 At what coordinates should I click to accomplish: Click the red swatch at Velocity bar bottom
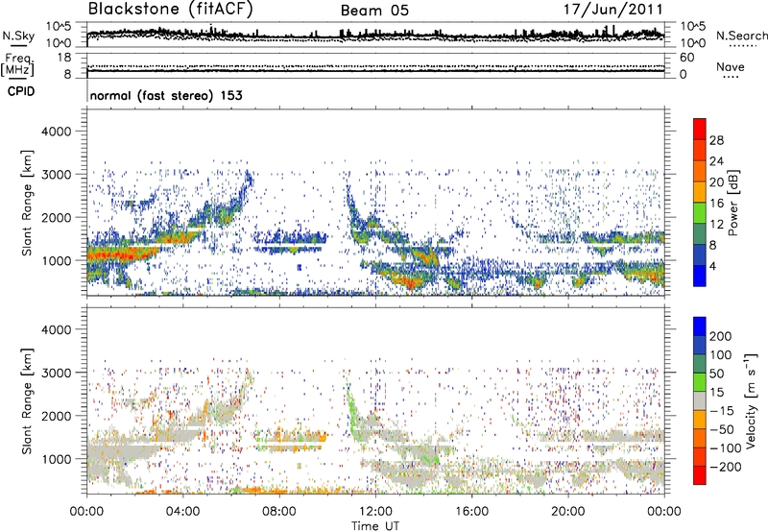coord(700,475)
